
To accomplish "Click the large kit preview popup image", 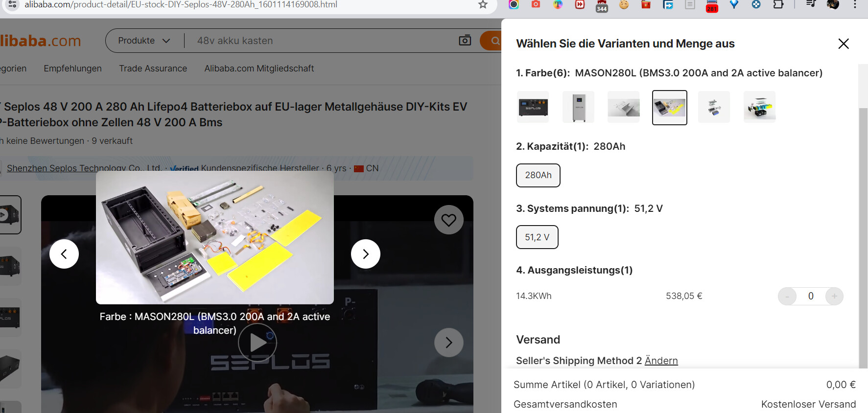I will [215, 238].
